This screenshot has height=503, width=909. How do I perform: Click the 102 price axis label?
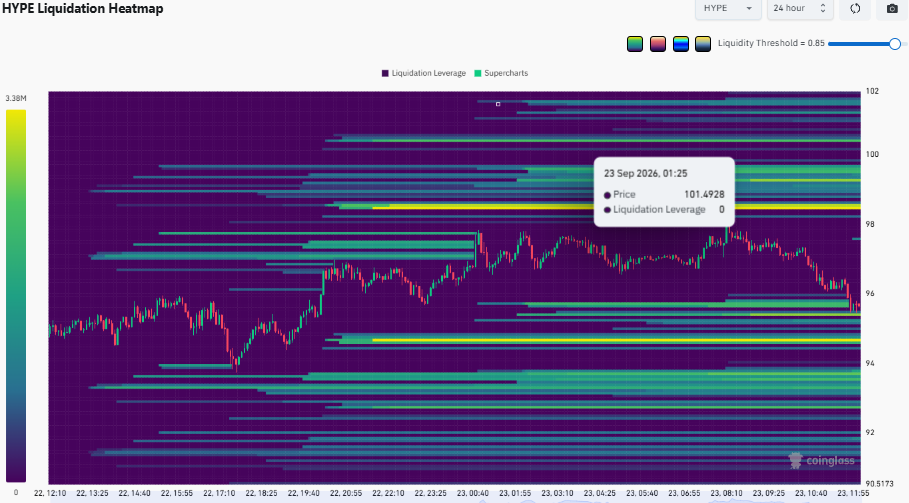click(872, 91)
